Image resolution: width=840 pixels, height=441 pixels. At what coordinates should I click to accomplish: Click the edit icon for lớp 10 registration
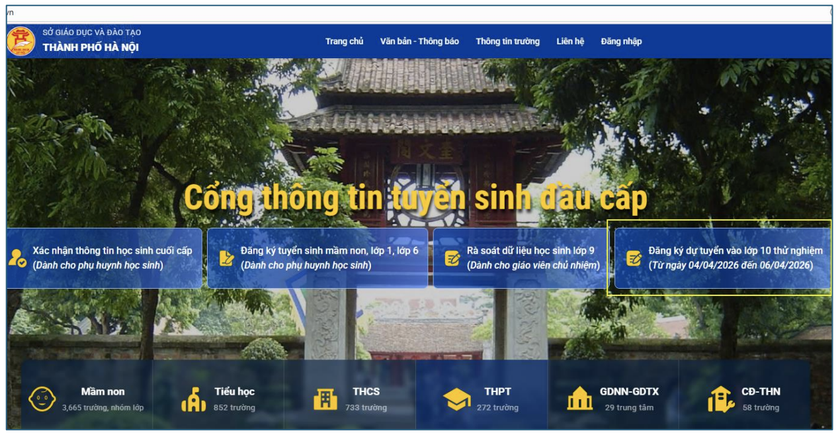(634, 258)
